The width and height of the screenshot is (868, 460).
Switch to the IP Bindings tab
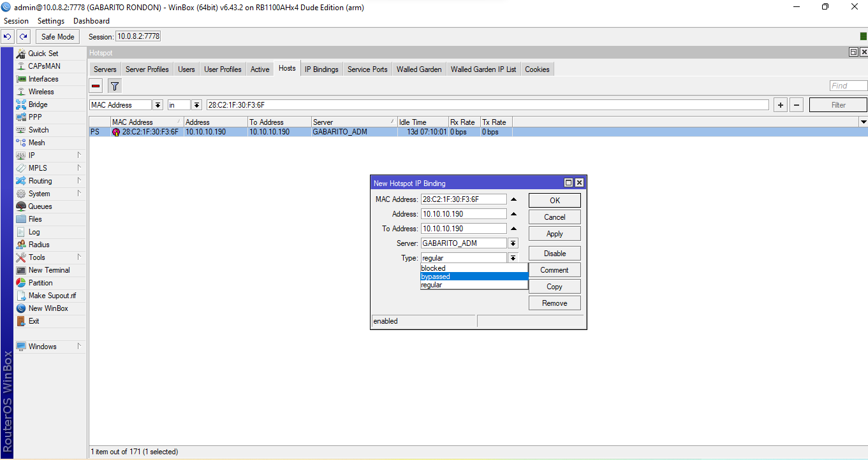coord(321,69)
